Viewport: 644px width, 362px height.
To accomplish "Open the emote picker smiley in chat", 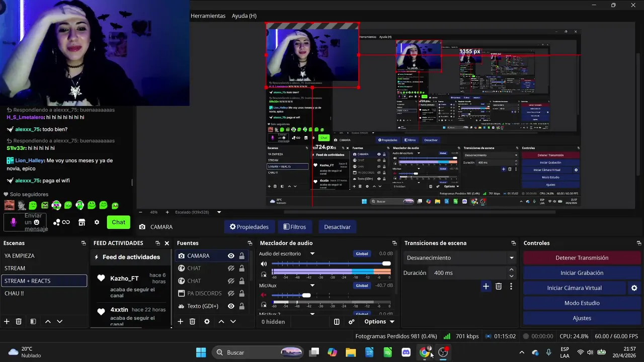I will pyautogui.click(x=36, y=222).
